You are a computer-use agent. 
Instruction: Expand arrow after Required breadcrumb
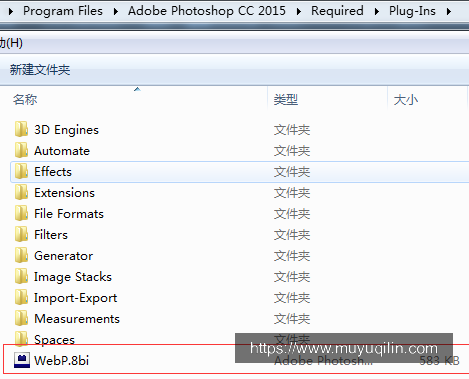click(377, 12)
